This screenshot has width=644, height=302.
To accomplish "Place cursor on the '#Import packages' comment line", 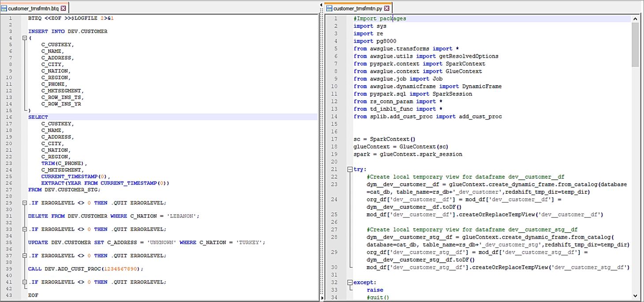I will pyautogui.click(x=380, y=19).
